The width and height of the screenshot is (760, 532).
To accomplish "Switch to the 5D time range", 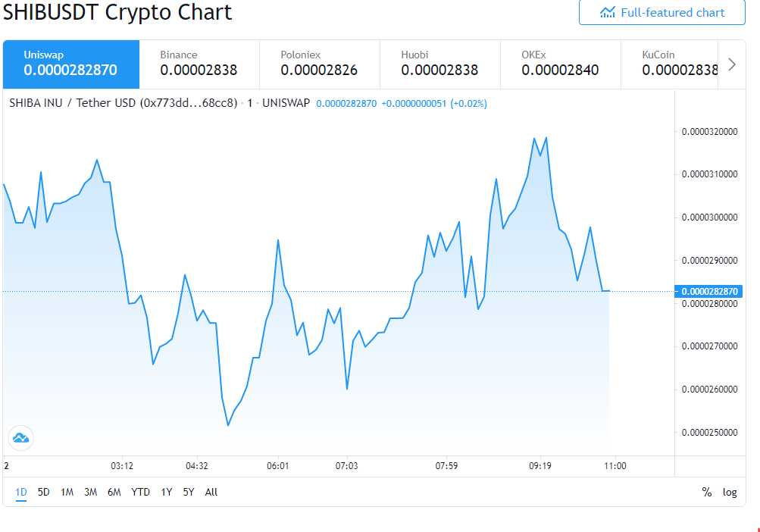I will [44, 493].
